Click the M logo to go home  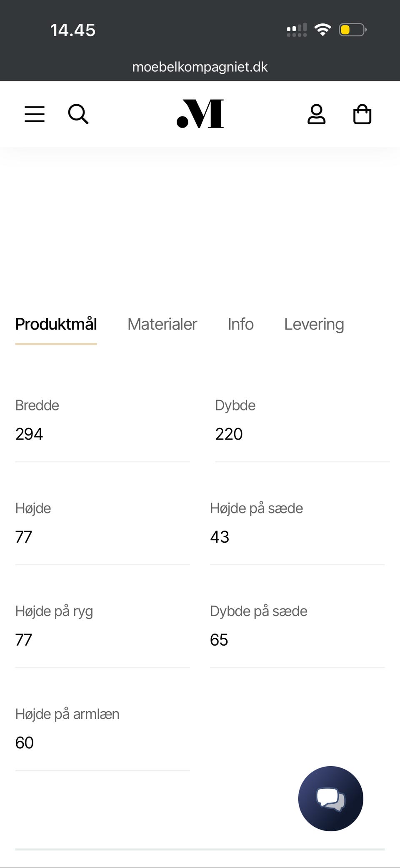[x=200, y=113]
